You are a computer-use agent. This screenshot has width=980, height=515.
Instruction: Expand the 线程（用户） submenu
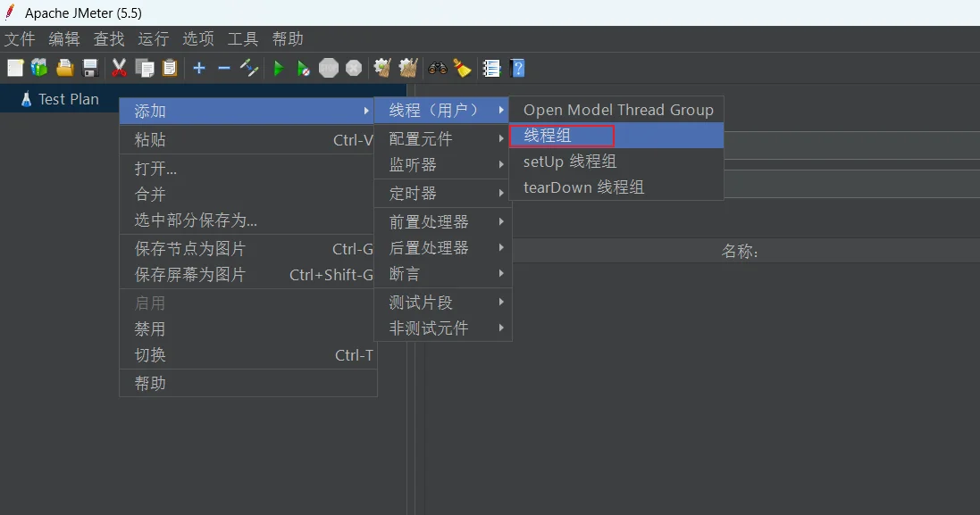click(442, 111)
